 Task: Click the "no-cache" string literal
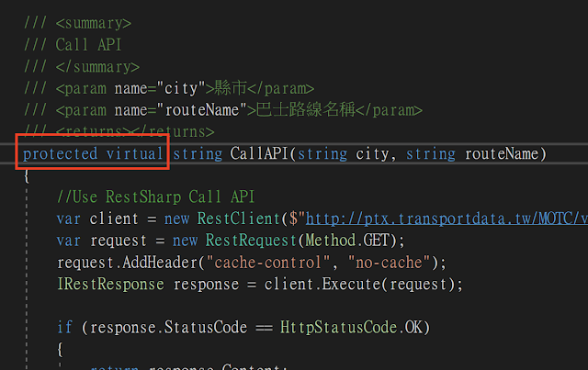[x=389, y=263]
